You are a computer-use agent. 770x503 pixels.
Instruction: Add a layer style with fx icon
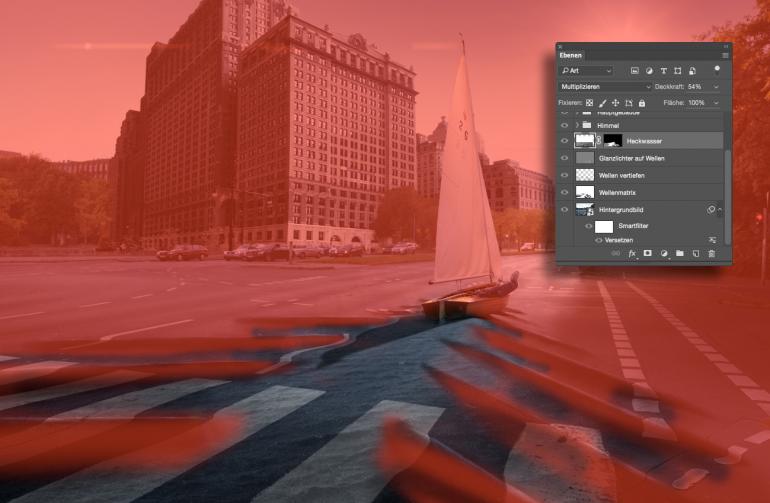click(x=632, y=253)
